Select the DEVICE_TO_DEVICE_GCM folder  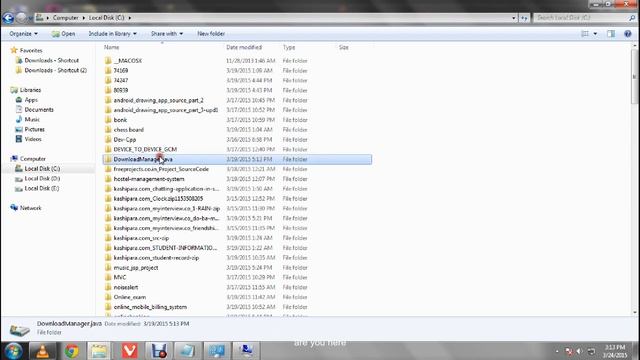145,149
